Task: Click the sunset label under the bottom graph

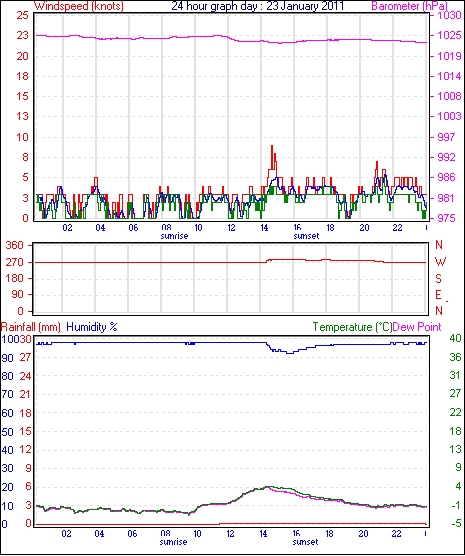Action: [305, 542]
